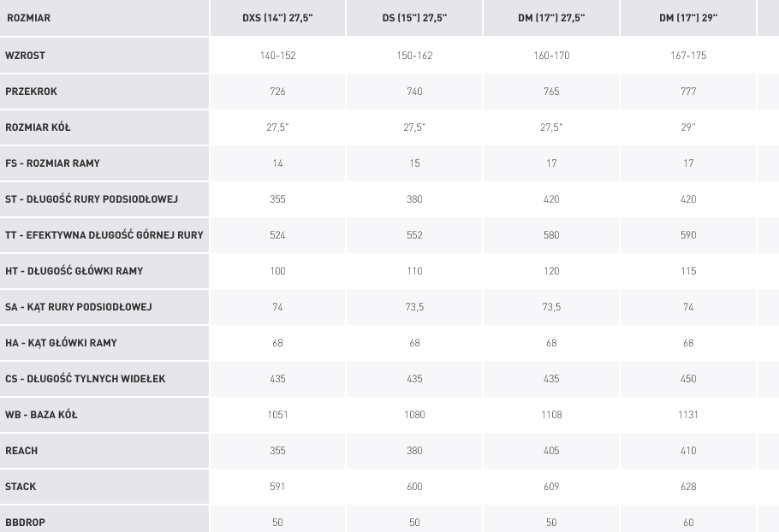Click TT - EFEKTYWNA DŁUGOŚĆ GÓRNEJ RURY label
The width and height of the screenshot is (779, 532).
[104, 234]
